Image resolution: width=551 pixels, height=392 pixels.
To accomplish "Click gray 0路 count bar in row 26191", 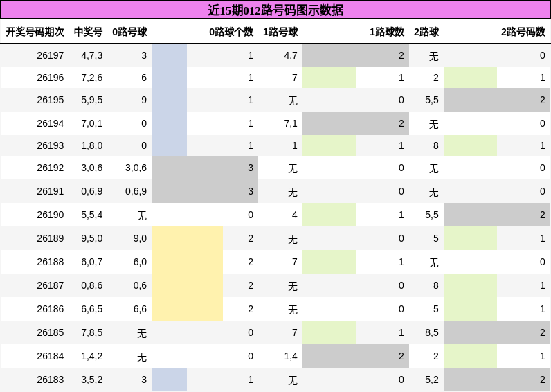I will pyautogui.click(x=205, y=191).
